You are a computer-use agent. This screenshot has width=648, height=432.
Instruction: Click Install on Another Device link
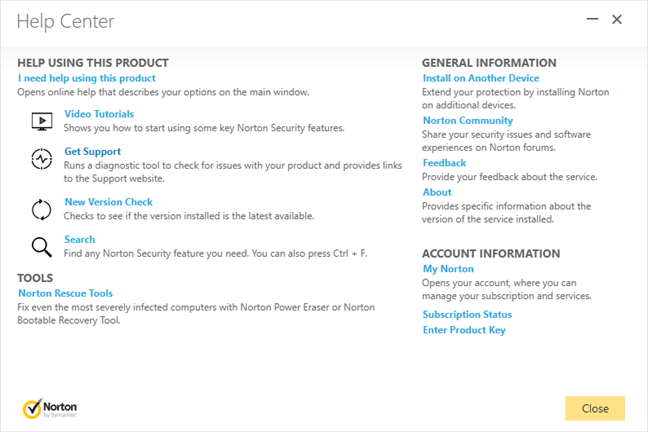(x=481, y=78)
